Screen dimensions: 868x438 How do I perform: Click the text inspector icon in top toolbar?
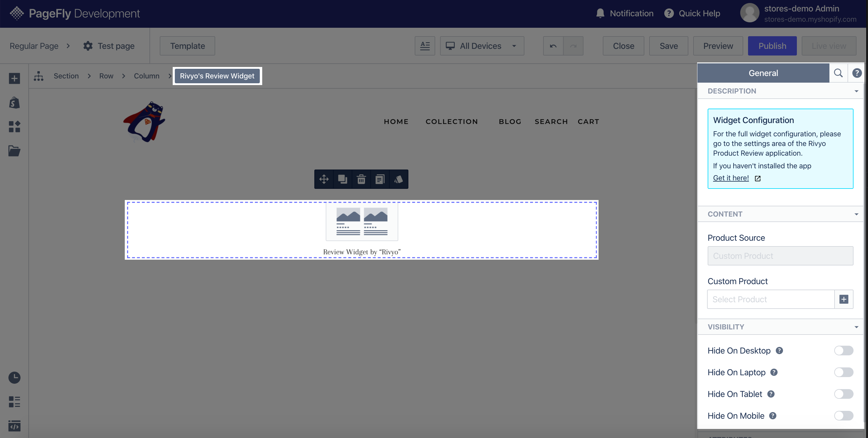coord(425,46)
